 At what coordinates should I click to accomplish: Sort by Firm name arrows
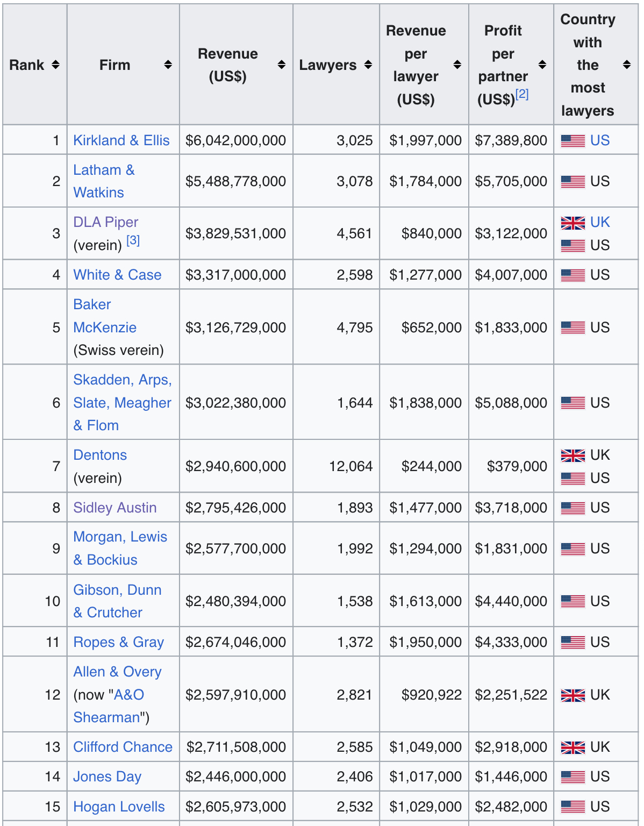coord(168,65)
